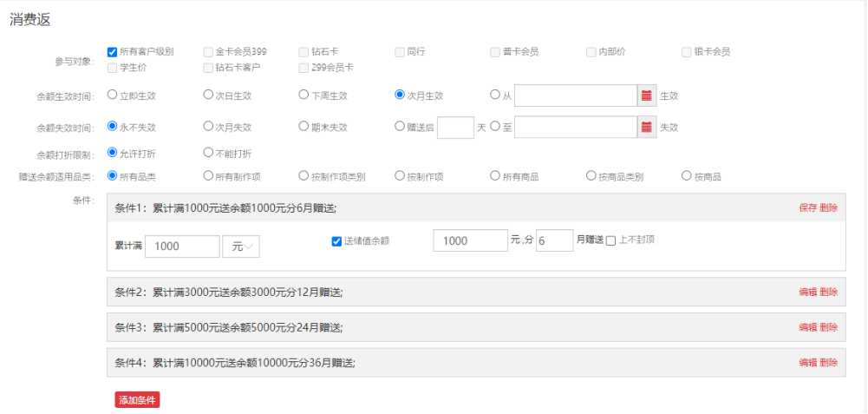Click 删除 link for 条件2

(x=829, y=292)
